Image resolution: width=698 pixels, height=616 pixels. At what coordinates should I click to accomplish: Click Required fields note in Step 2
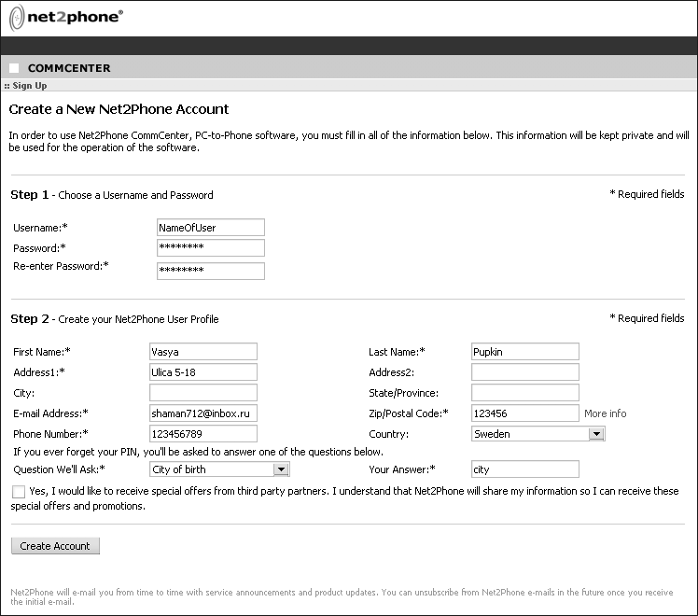(x=647, y=318)
